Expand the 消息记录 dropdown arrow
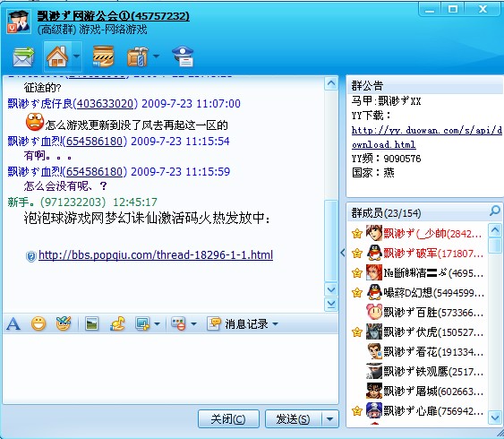 pos(275,323)
